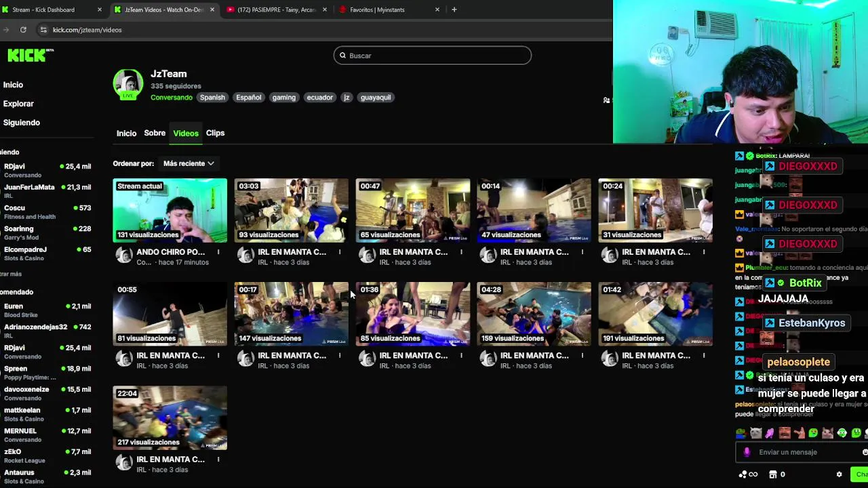The image size is (868, 488).
Task: Click the guayaquil tag chip
Action: (x=376, y=97)
